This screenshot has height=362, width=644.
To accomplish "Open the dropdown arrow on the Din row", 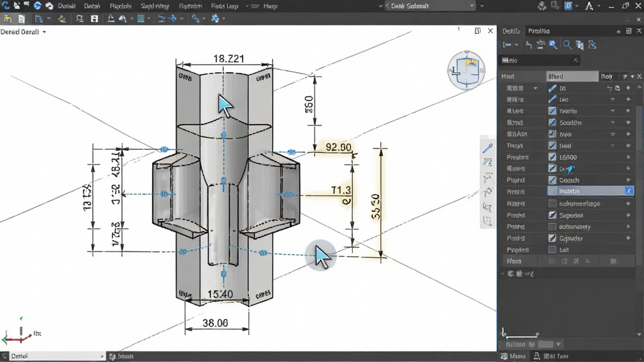I will [613, 99].
